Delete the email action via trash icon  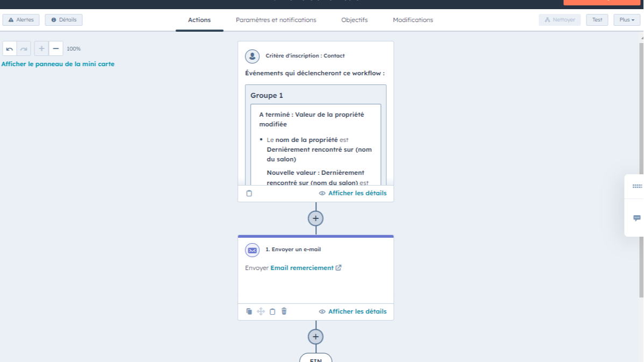(x=284, y=311)
